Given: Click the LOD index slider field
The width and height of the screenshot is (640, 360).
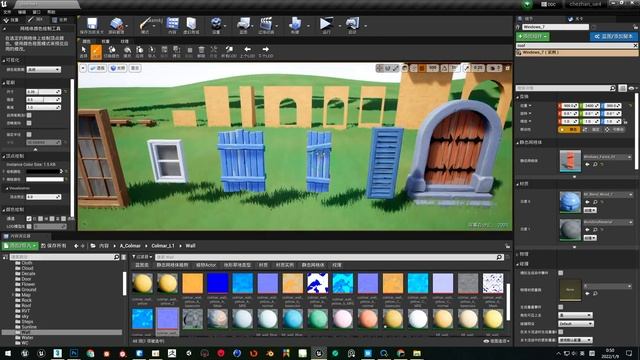Looking at the screenshot, I should [49, 226].
